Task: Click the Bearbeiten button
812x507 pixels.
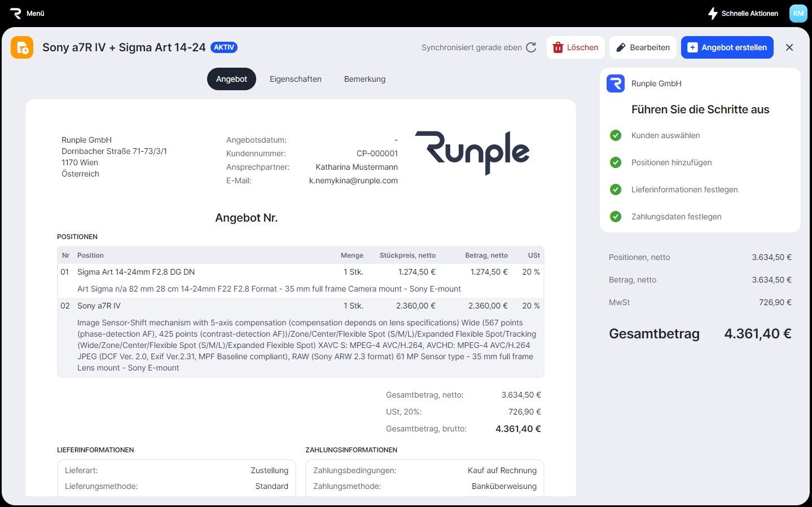Action: click(643, 47)
